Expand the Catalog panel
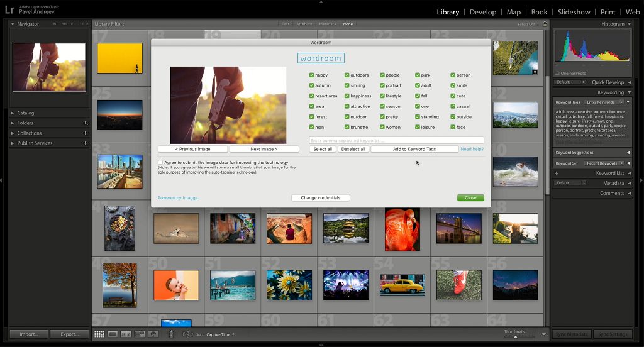The height and width of the screenshot is (347, 644). (26, 113)
